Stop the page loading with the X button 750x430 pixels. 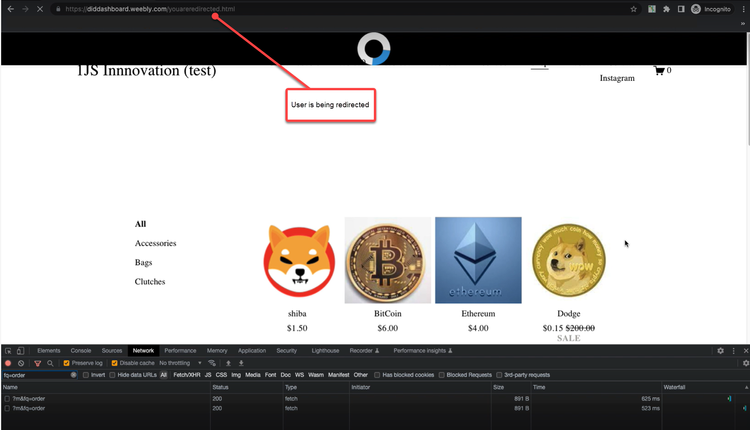click(x=40, y=9)
